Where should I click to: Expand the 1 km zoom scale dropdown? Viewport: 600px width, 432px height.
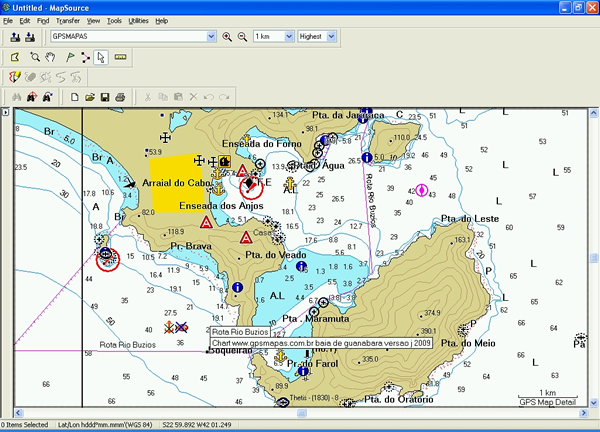pyautogui.click(x=289, y=37)
